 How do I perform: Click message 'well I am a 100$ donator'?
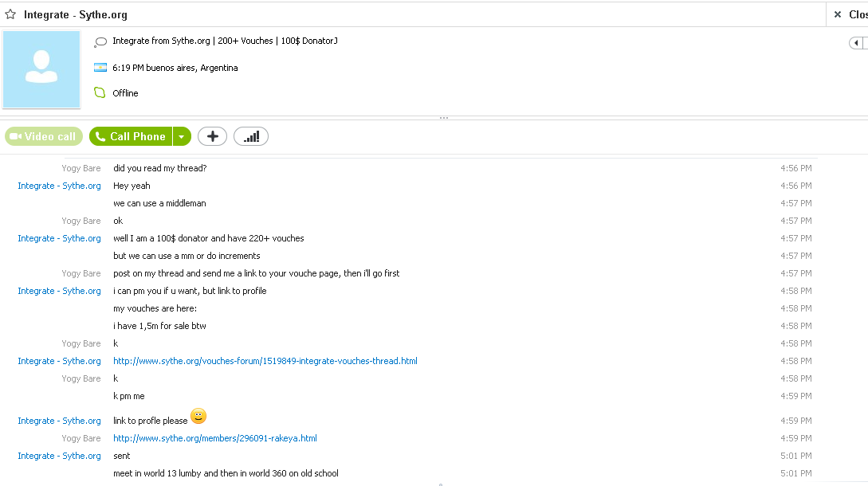209,238
